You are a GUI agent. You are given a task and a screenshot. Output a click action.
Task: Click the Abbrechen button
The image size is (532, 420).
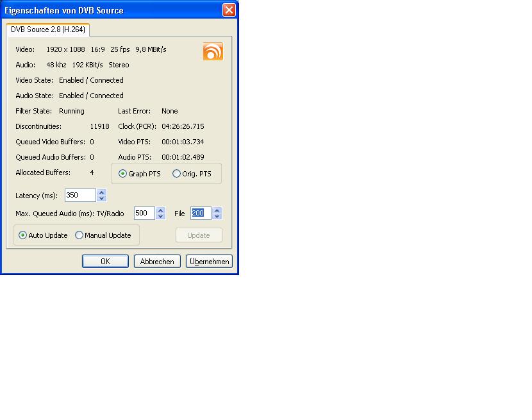tap(157, 262)
